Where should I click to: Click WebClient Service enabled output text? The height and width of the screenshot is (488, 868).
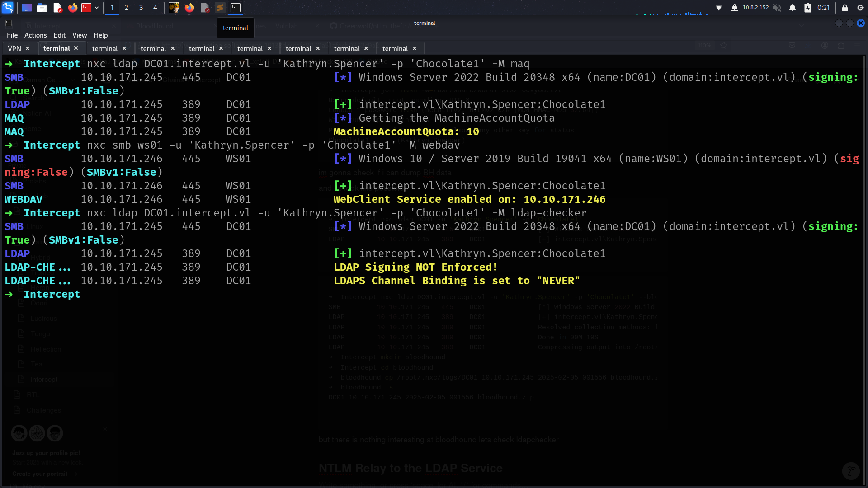click(469, 199)
